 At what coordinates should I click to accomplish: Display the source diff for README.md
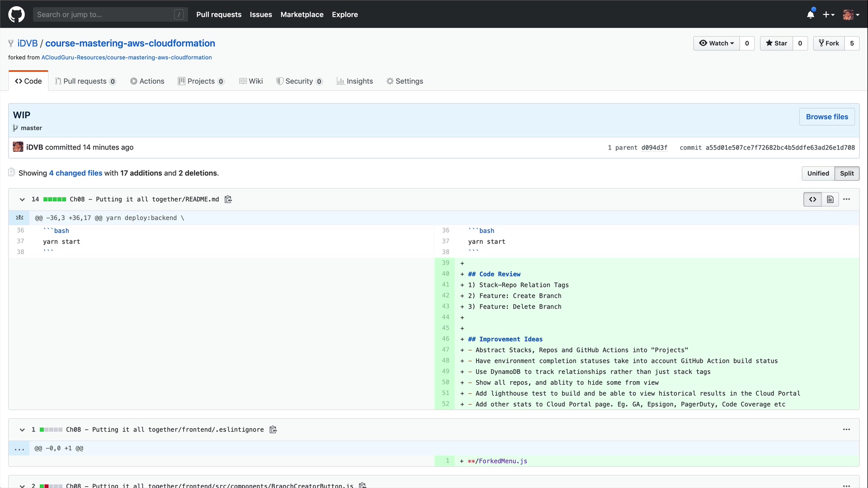click(812, 199)
